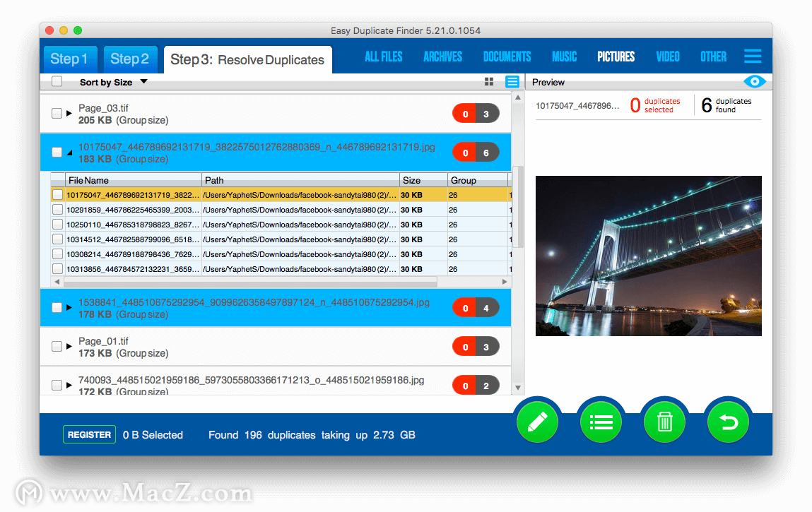The width and height of the screenshot is (812, 512).
Task: Check the 1538841 group checkbox
Action: pyautogui.click(x=57, y=307)
